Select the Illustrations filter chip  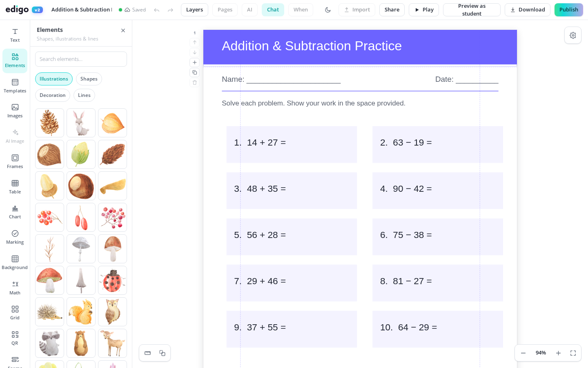[x=54, y=79]
